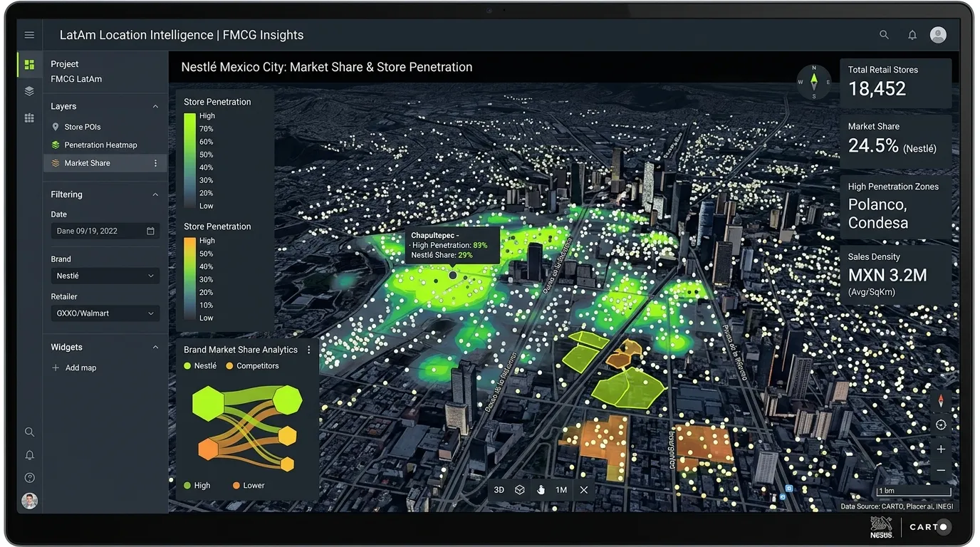This screenshot has height=547, width=980.
Task: Open the Brand dropdown showing Nestlé
Action: 105,276
